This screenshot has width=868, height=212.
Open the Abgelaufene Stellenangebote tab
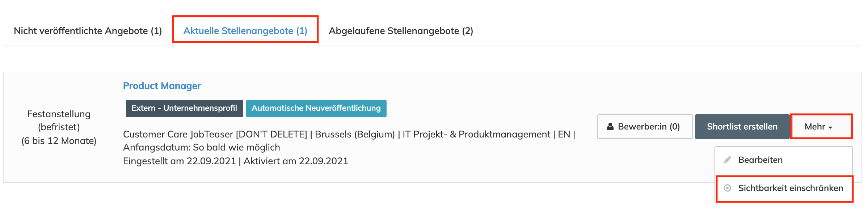[401, 31]
